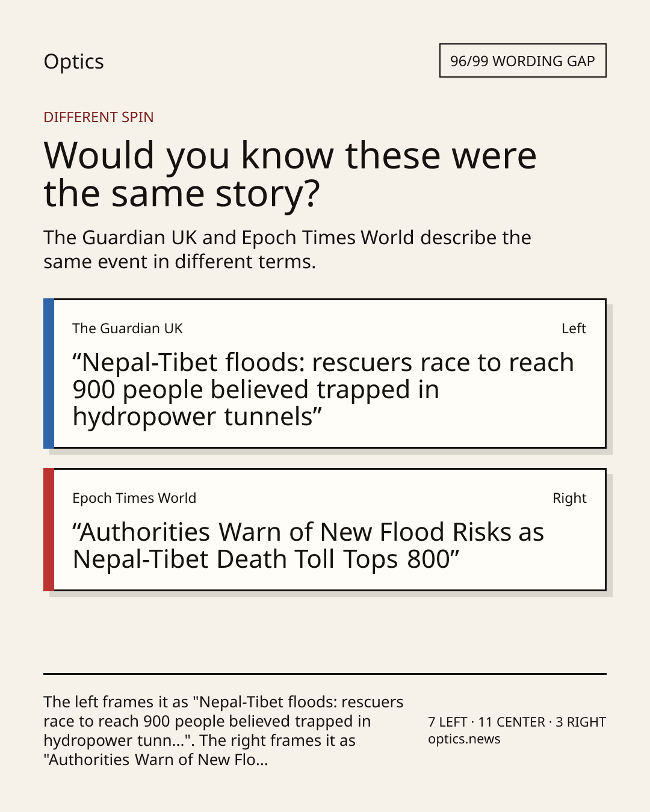Click the 3 RIGHT coverage count

(581, 722)
